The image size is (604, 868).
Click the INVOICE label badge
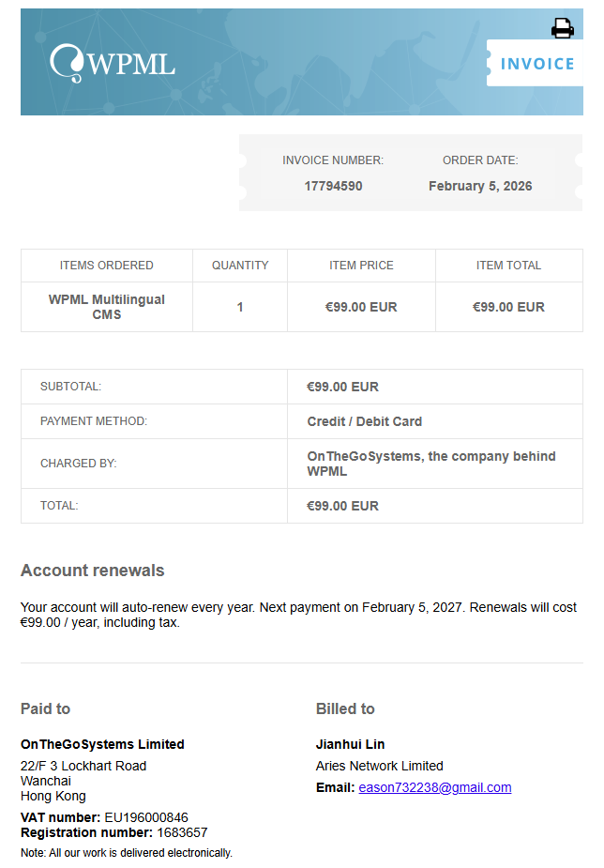pos(536,64)
